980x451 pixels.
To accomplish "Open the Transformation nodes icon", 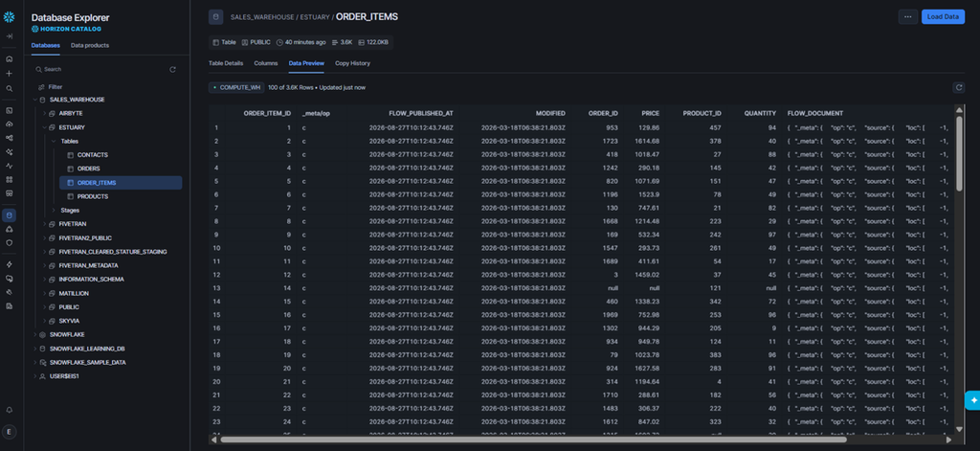I will tap(10, 138).
